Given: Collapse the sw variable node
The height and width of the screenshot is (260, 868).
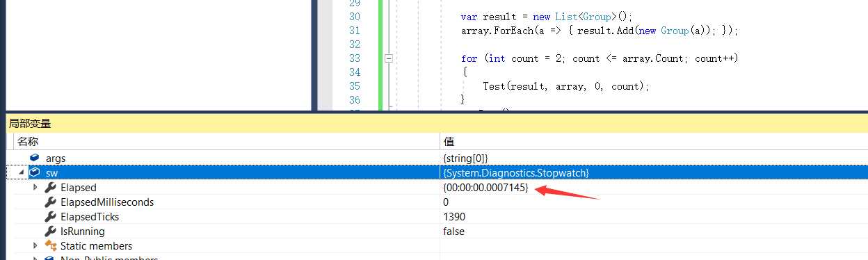Looking at the screenshot, I should point(21,173).
